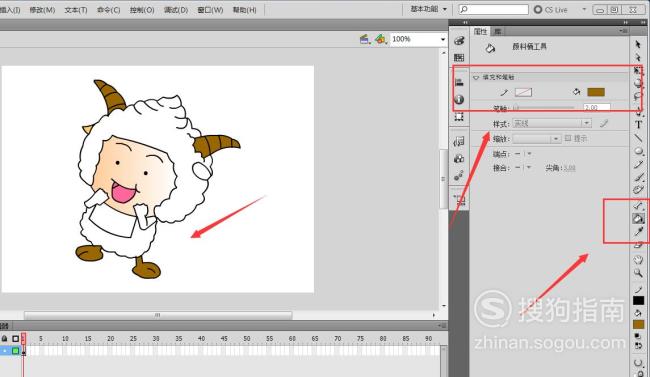This screenshot has width=650, height=377.
Task: Open the Align panel icon
Action: point(459,82)
